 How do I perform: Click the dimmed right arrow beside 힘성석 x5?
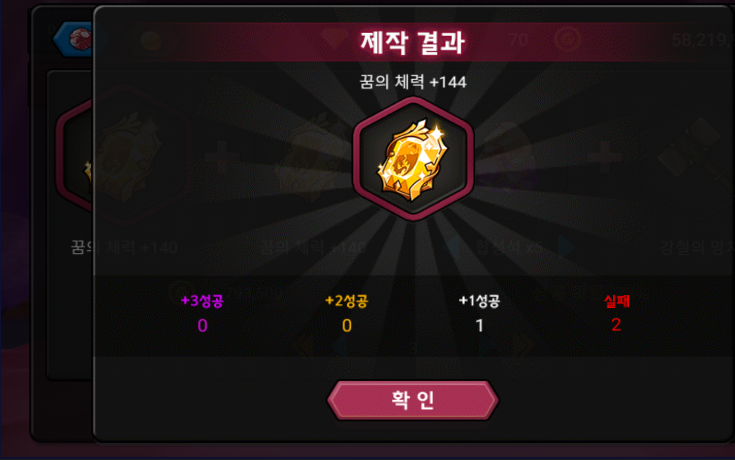click(x=567, y=248)
